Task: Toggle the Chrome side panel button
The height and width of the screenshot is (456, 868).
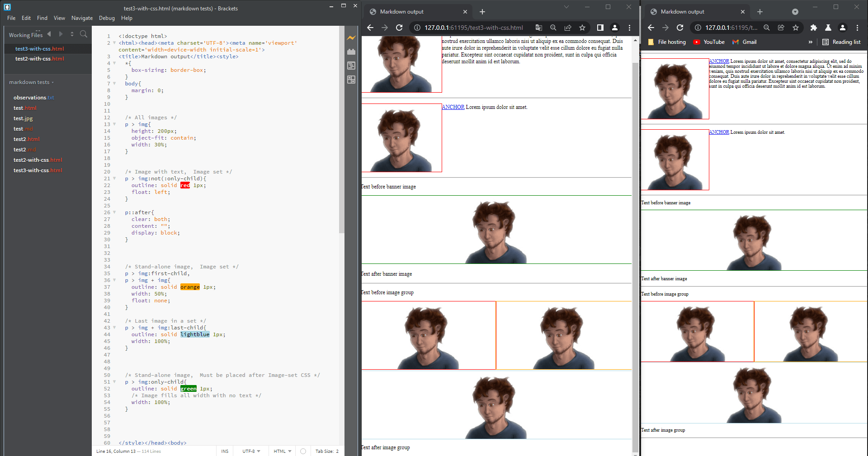Action: pyautogui.click(x=600, y=28)
